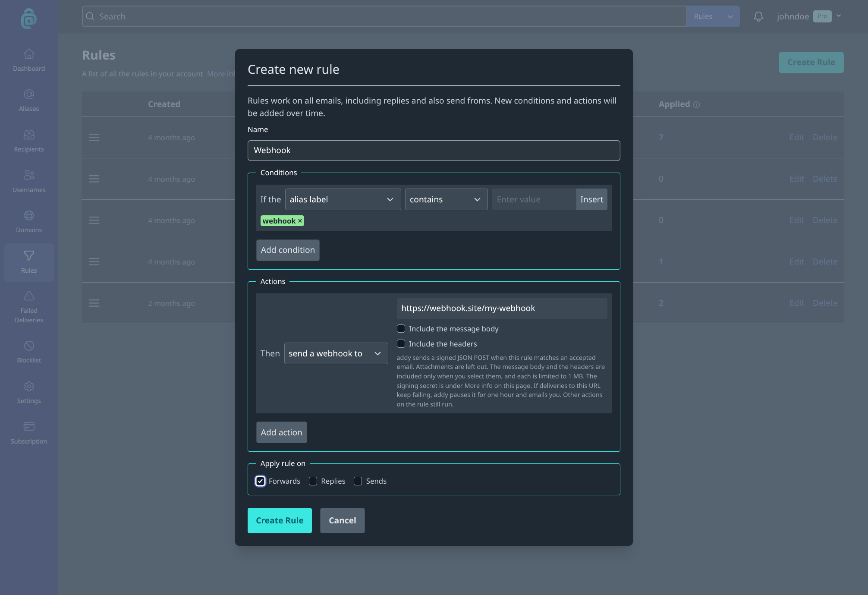
Task: Open the contains operator dropdown
Action: 446,199
